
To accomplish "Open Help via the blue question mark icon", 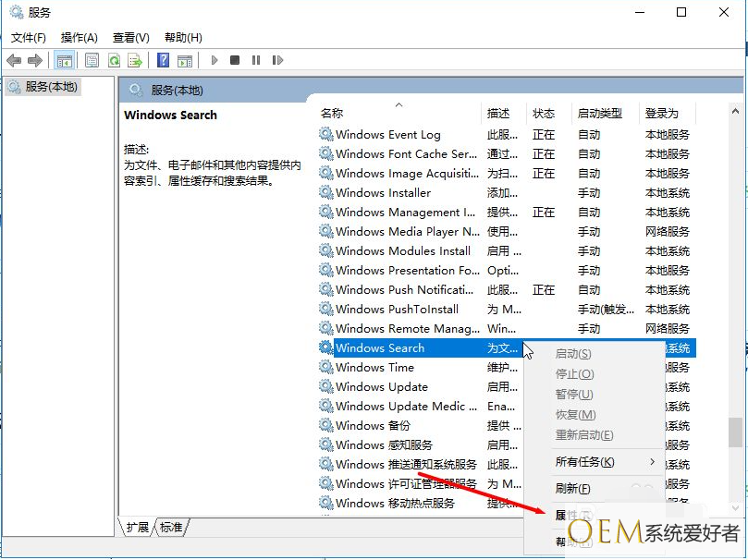I will pyautogui.click(x=163, y=60).
